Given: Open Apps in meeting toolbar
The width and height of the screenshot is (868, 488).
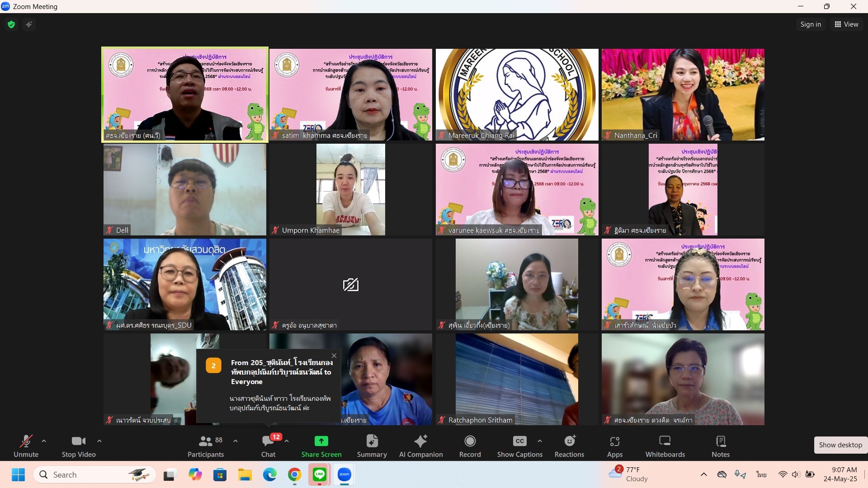Looking at the screenshot, I should [x=614, y=446].
